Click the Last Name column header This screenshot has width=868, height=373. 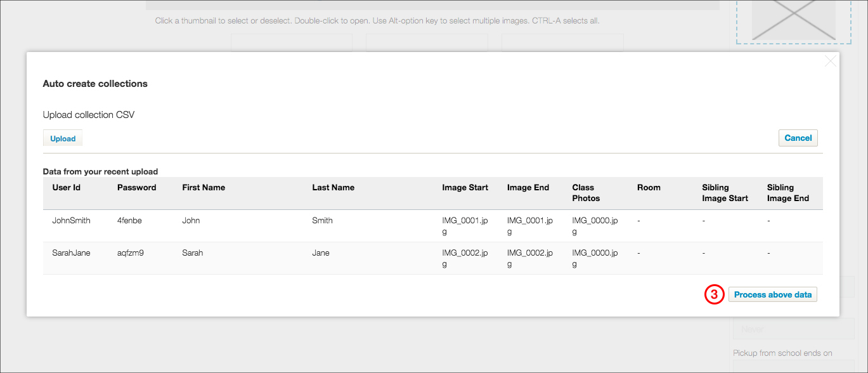click(334, 187)
